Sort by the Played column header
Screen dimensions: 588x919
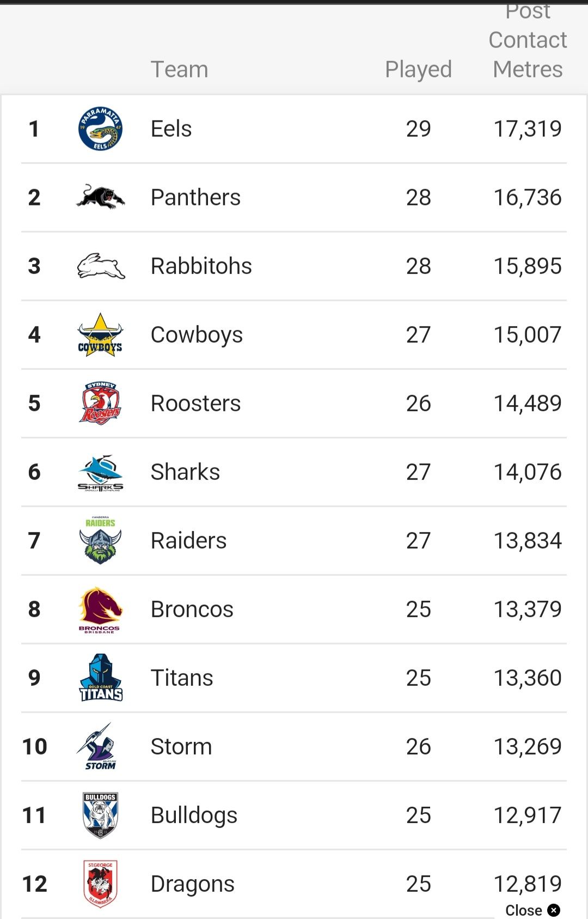[x=418, y=69]
